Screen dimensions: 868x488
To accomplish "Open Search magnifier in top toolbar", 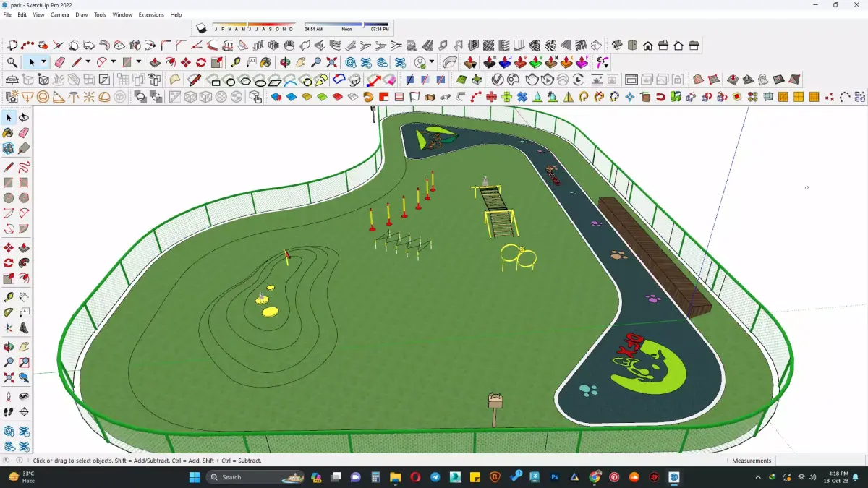I will [12, 63].
